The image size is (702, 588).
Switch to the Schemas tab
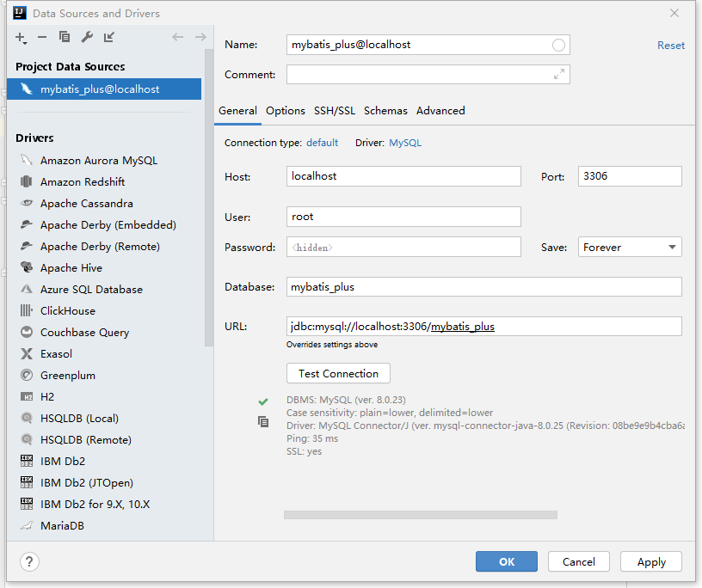coord(385,111)
